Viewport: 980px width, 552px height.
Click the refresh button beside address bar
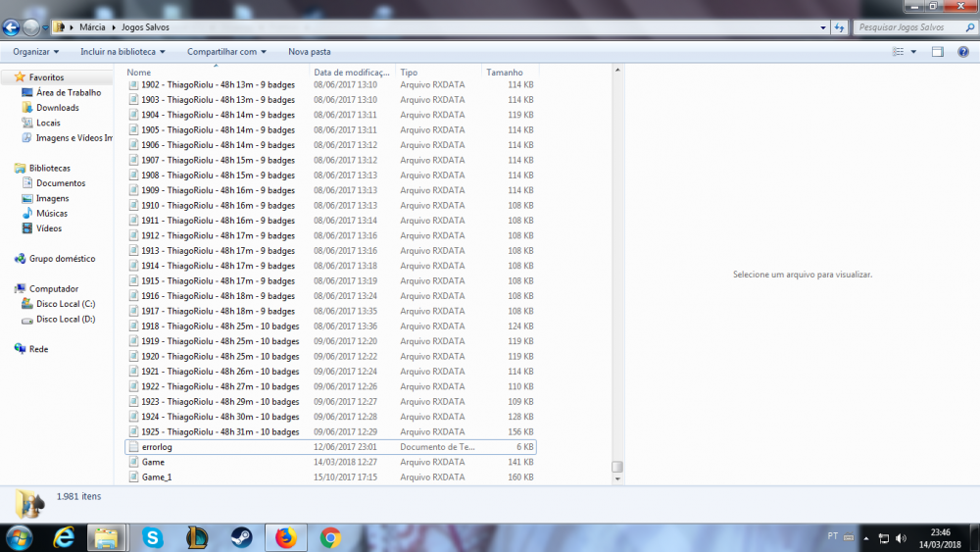pos(840,27)
